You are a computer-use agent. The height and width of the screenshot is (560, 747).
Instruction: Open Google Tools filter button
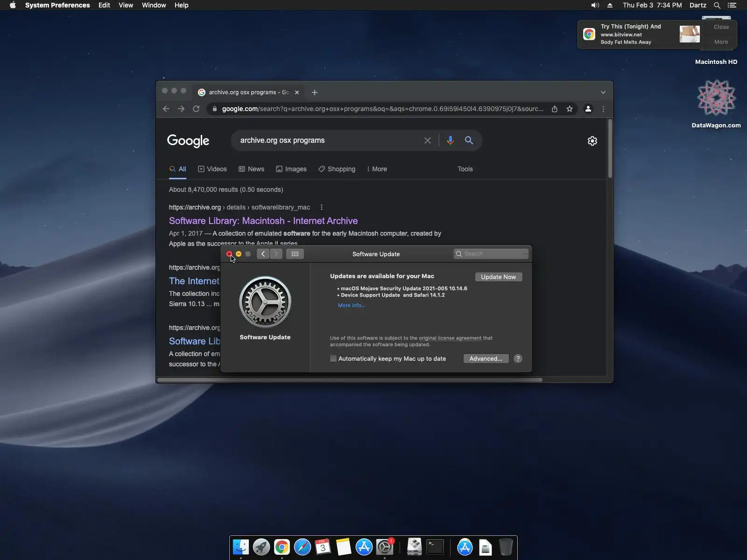coord(465,169)
